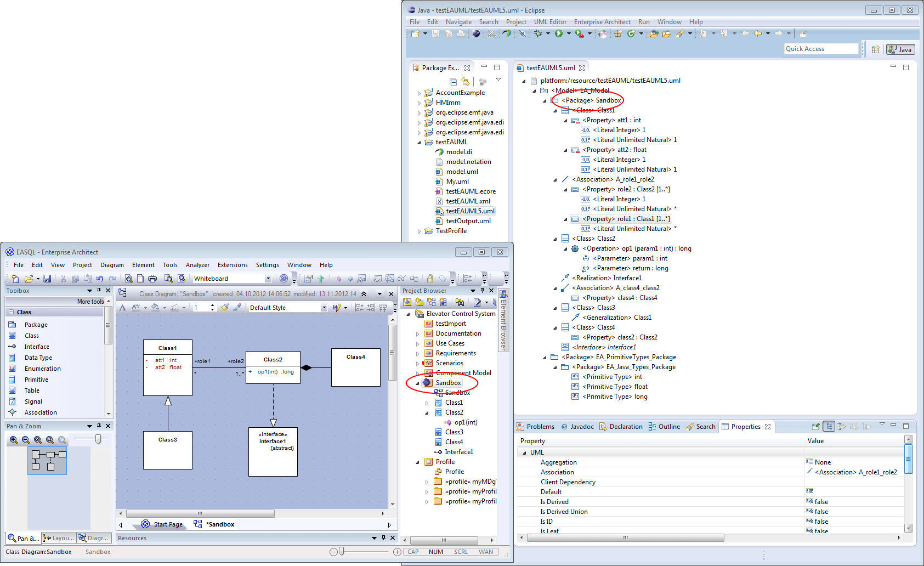Click the Quick Access field in Eclipse

(821, 49)
